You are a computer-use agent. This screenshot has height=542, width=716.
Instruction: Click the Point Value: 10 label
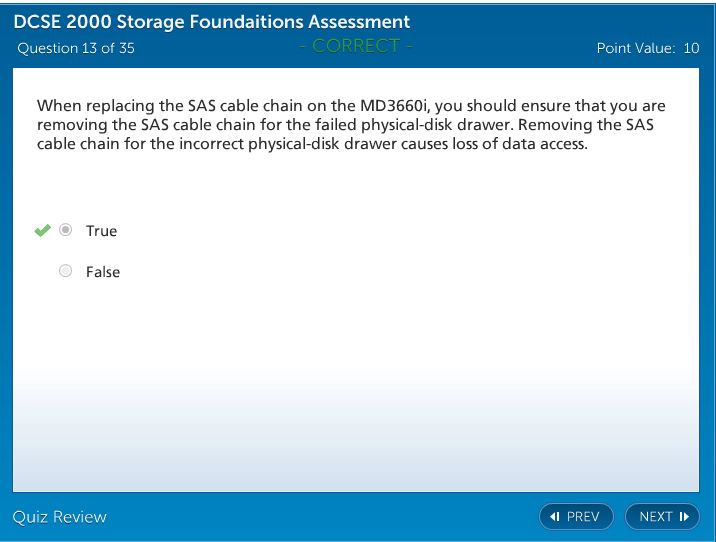tap(647, 48)
